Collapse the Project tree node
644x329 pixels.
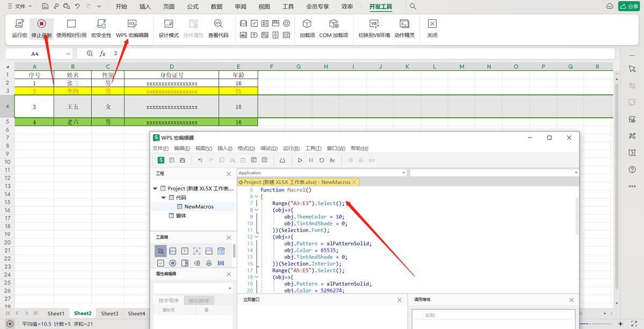coord(156,188)
